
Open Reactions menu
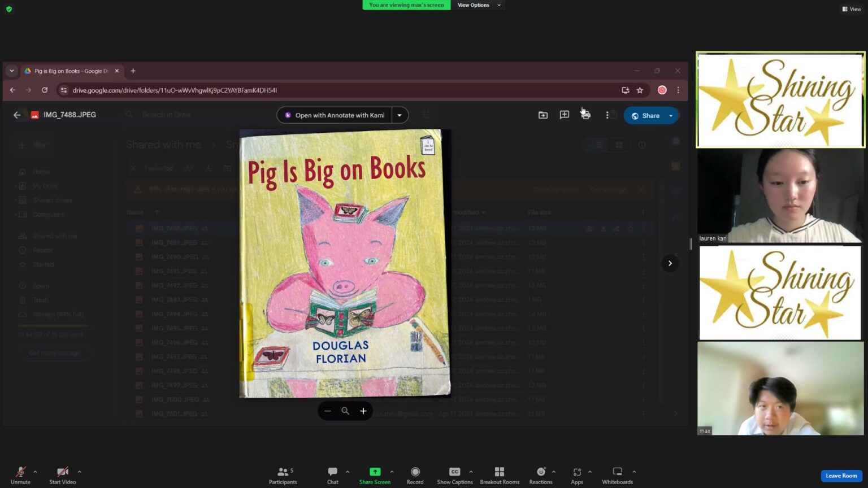pos(541,475)
